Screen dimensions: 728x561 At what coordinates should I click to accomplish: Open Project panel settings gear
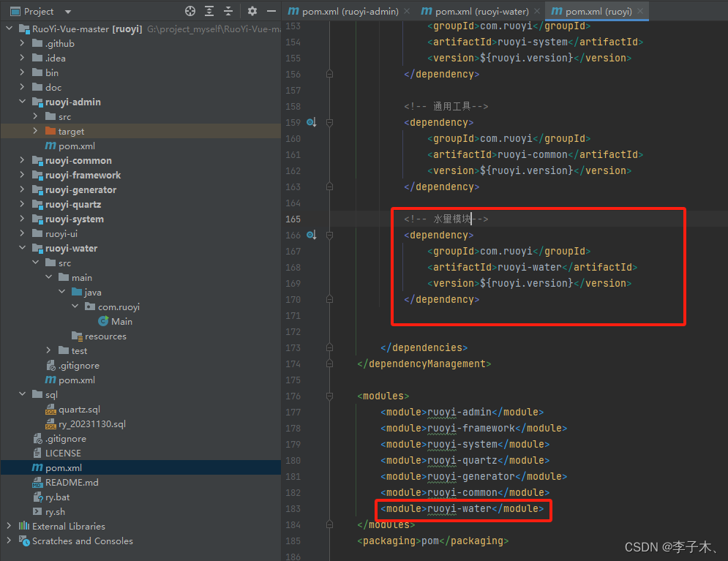click(x=252, y=11)
